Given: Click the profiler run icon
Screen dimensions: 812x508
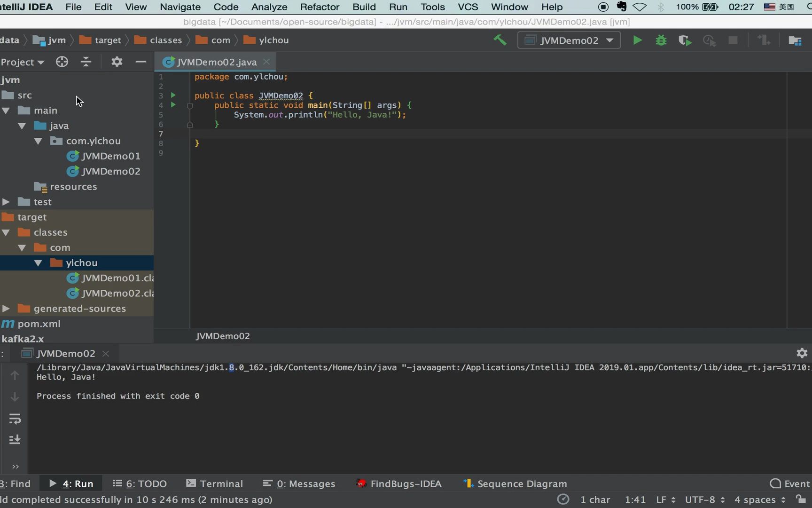Looking at the screenshot, I should point(709,40).
